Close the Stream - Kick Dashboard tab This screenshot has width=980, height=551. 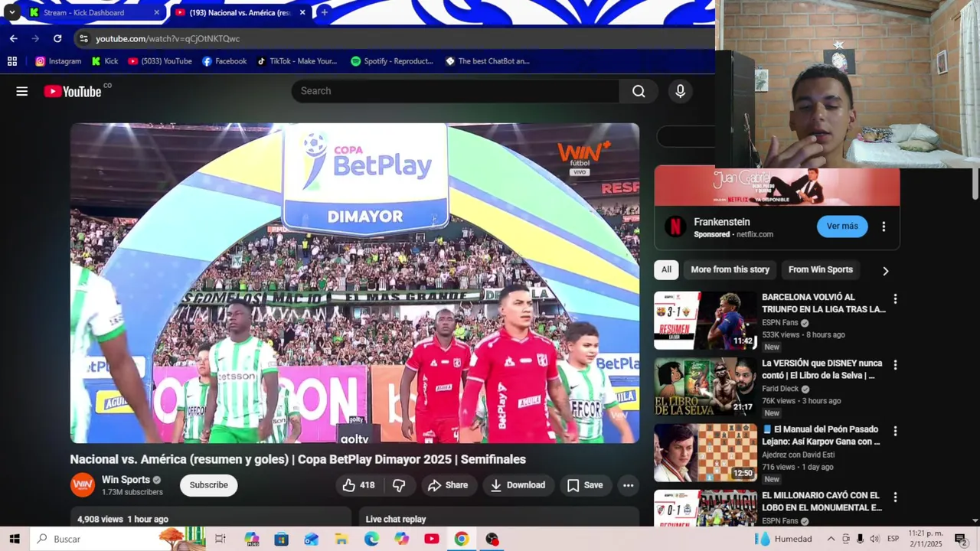click(156, 12)
